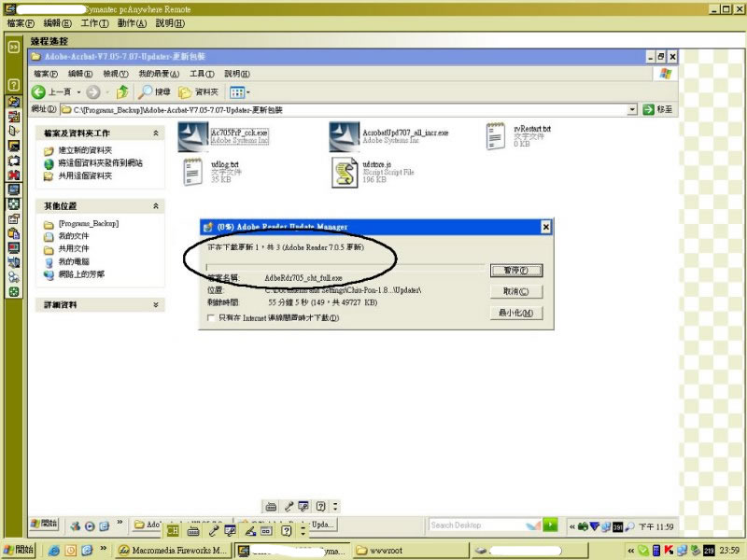Screen dimensions: 747x560
Task: Open the pcAnywhere 檔案(F) menu
Action: click(21, 22)
